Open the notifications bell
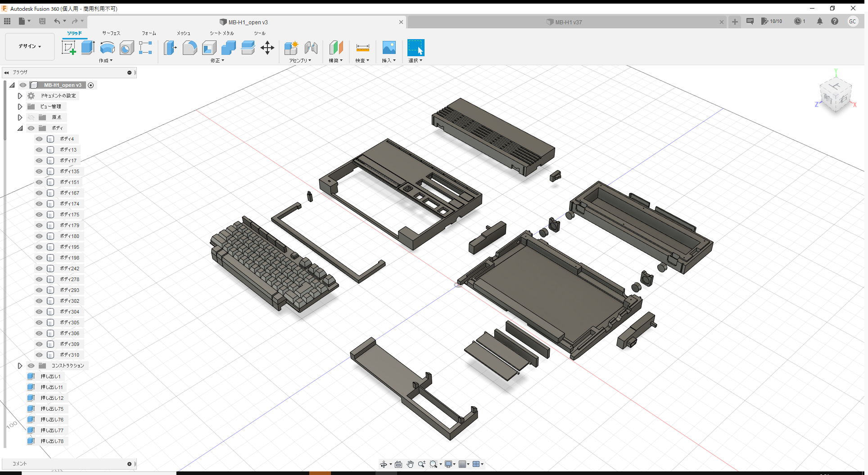The height and width of the screenshot is (475, 868). [820, 21]
